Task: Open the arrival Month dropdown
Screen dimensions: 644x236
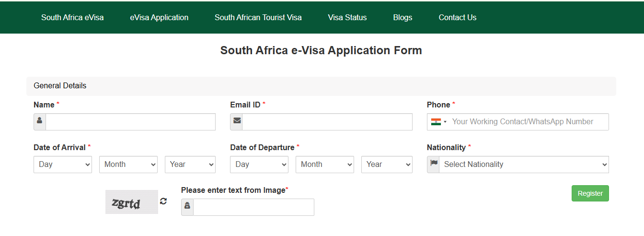Action: click(128, 165)
